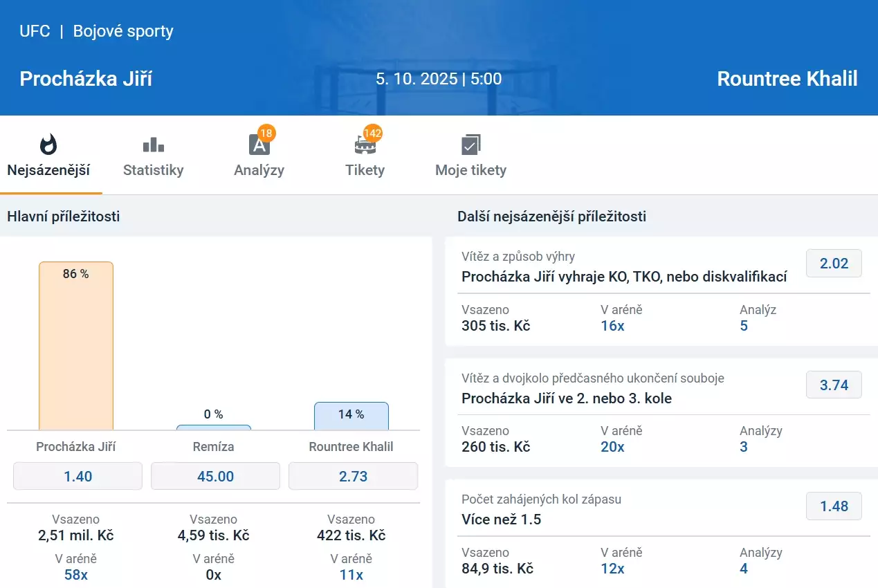Click the blue 14 % bar for Rountree

[351, 416]
